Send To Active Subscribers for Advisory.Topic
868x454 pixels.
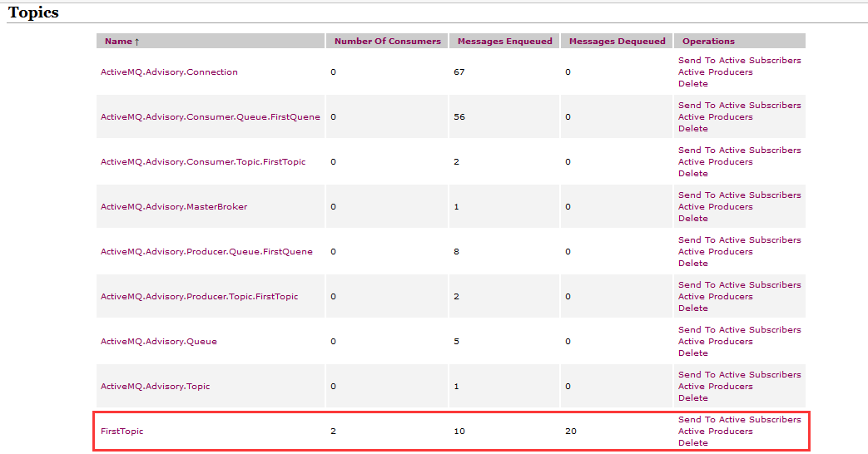pyautogui.click(x=740, y=374)
